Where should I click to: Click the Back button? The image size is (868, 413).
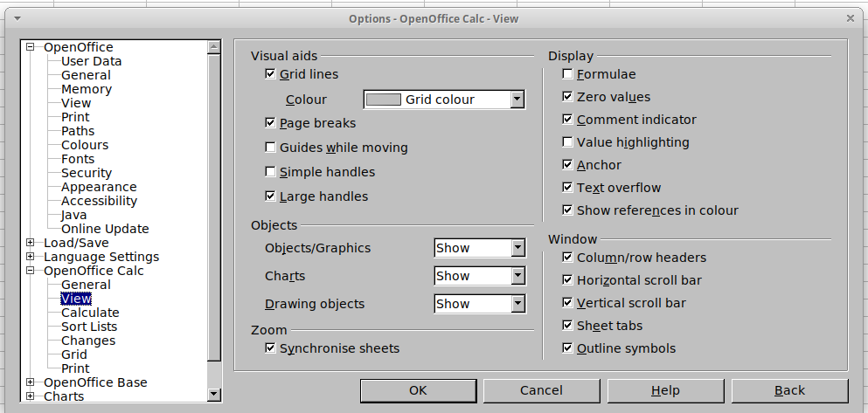click(x=789, y=390)
